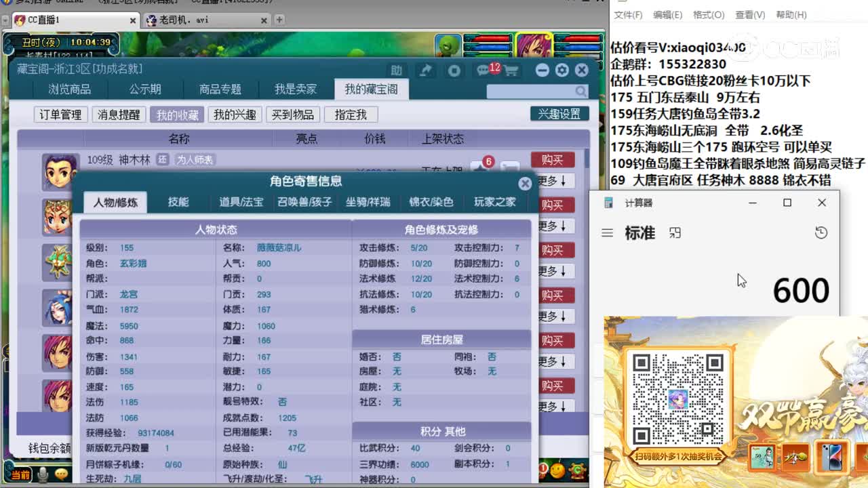Open the 技能 tab in 角色寄售信息
The width and height of the screenshot is (868, 488).
[178, 202]
